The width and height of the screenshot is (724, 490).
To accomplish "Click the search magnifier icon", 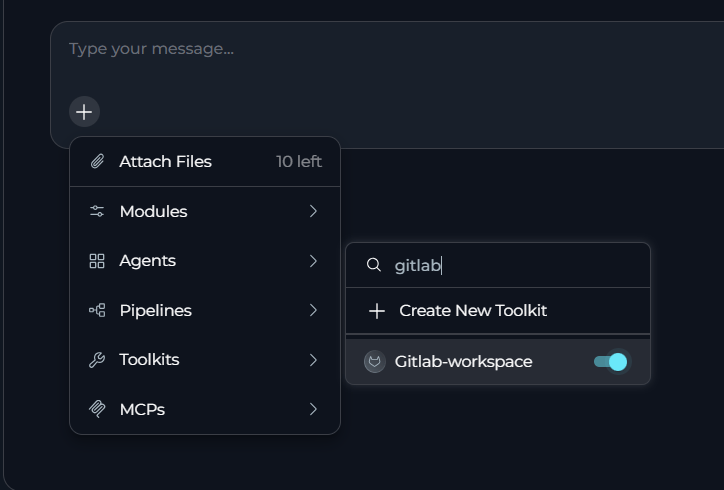I will coord(374,265).
